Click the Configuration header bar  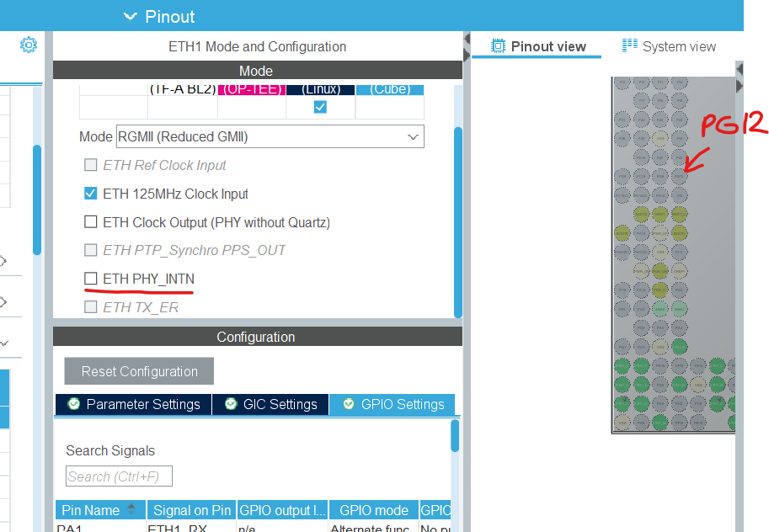click(x=258, y=337)
